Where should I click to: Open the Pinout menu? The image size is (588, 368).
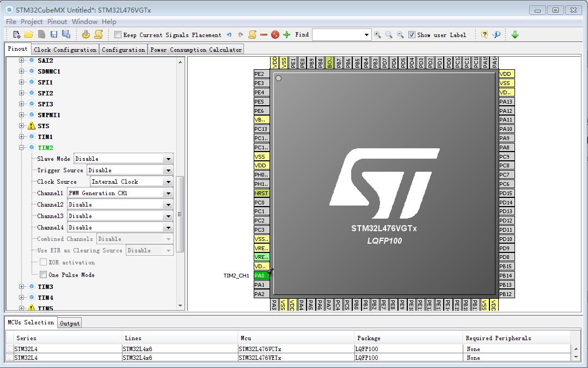57,22
